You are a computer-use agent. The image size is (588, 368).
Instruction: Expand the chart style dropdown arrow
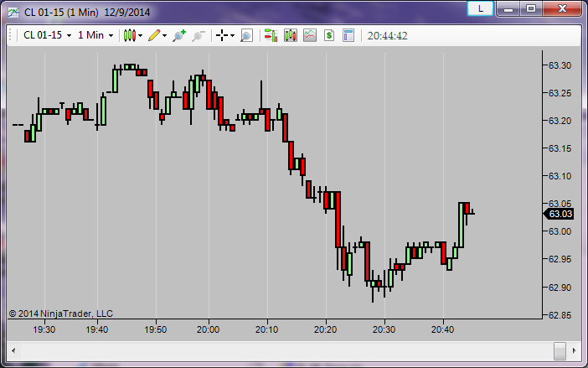click(x=140, y=36)
